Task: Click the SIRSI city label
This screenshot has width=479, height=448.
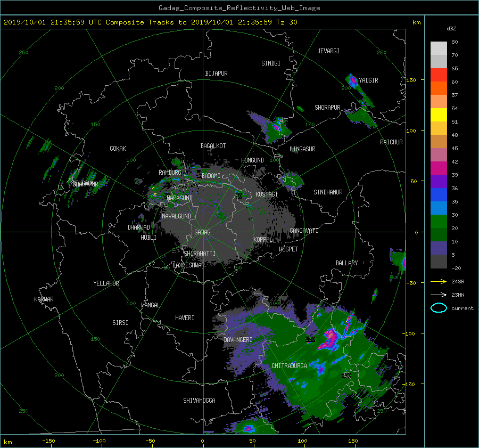Action: coord(120,323)
